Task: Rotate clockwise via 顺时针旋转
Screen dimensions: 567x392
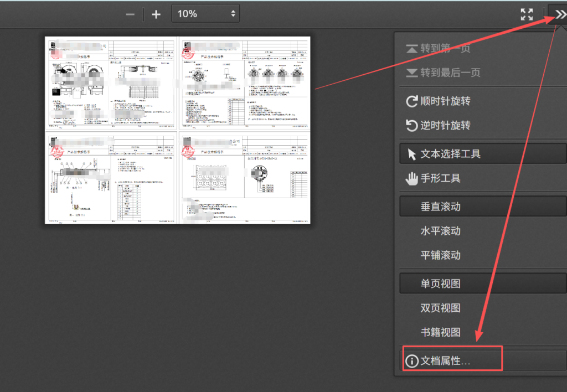Action: tap(483, 101)
